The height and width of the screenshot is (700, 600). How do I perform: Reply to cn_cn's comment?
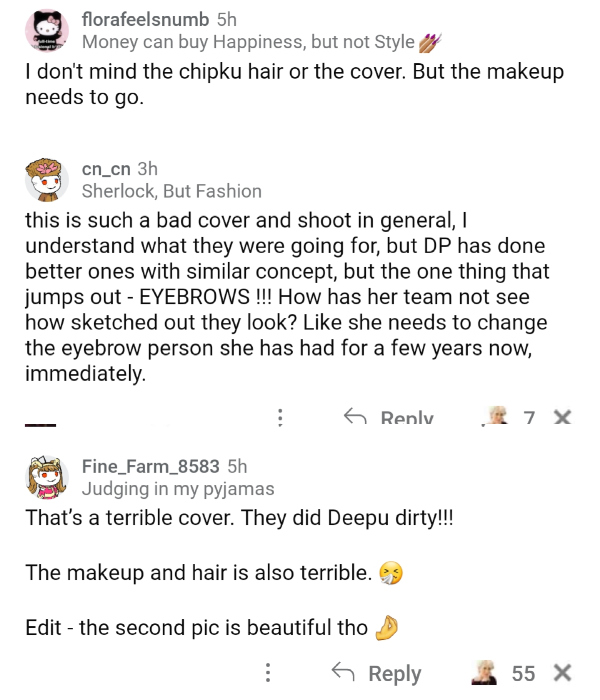click(392, 418)
